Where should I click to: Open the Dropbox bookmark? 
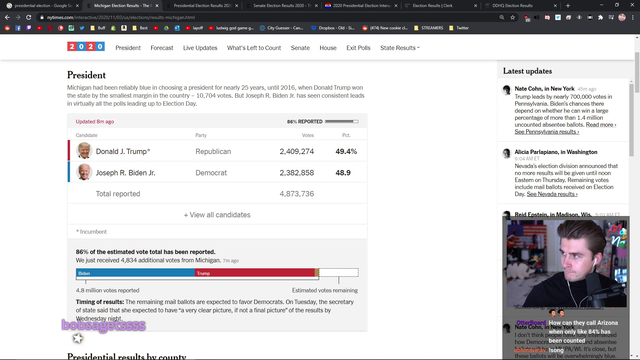(333, 28)
